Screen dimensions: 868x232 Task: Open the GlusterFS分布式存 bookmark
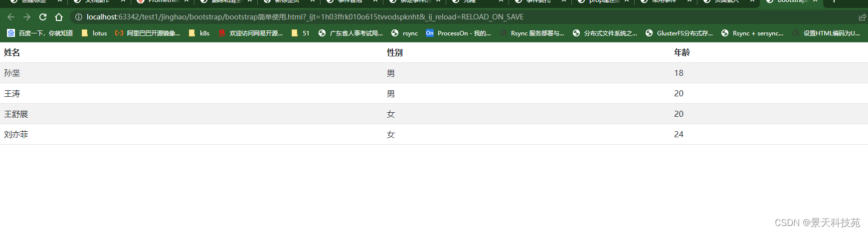coord(679,33)
